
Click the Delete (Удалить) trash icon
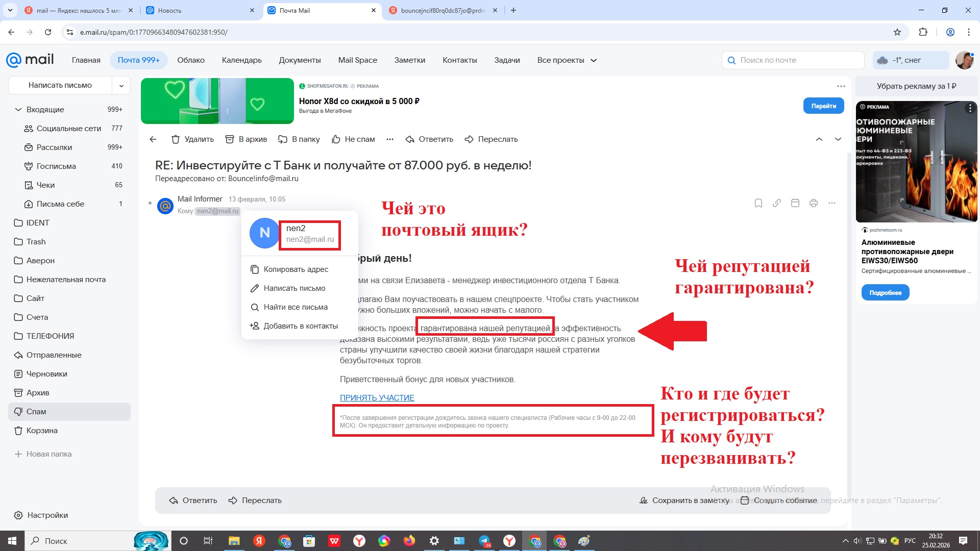click(x=176, y=139)
